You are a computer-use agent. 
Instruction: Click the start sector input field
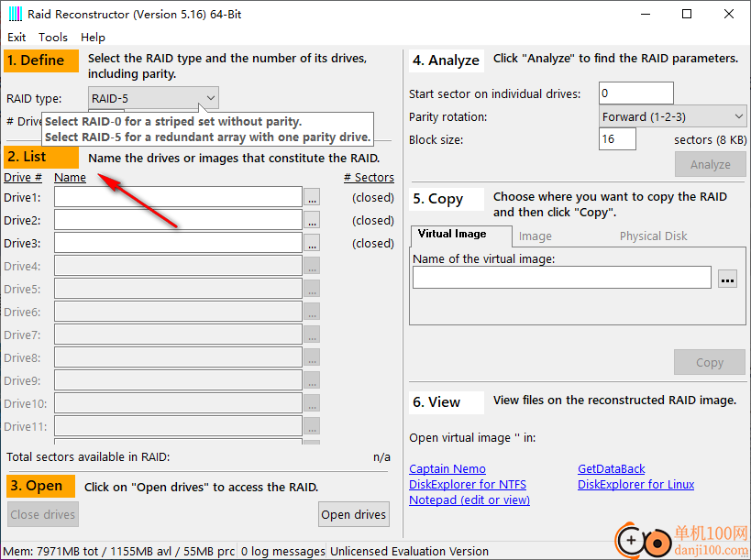coord(636,93)
